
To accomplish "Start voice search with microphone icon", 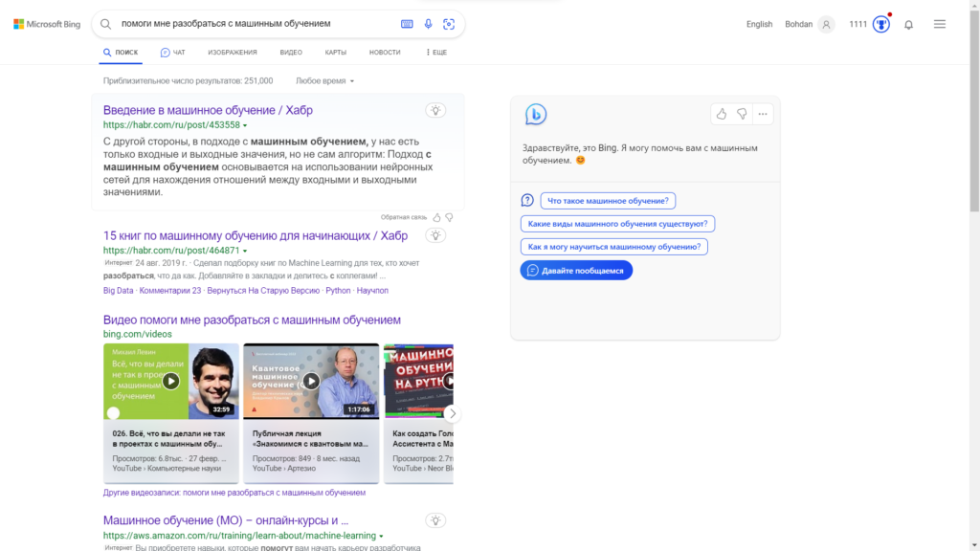I will (428, 24).
